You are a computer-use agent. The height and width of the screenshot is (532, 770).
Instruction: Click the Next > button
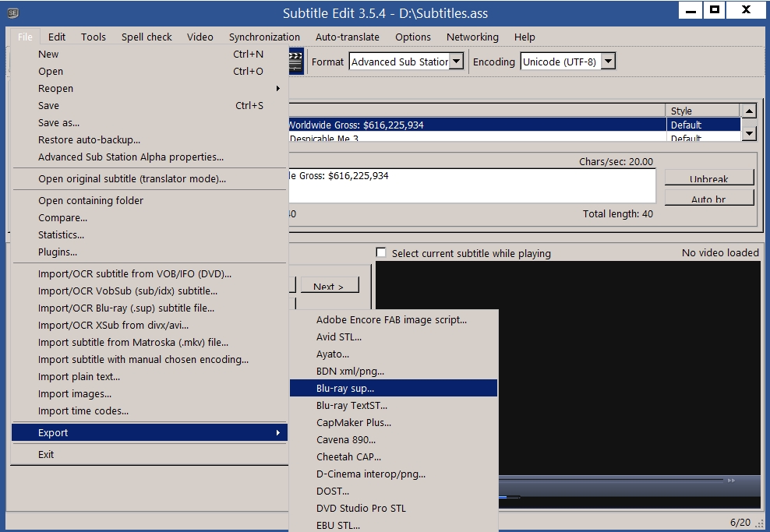coord(329,286)
